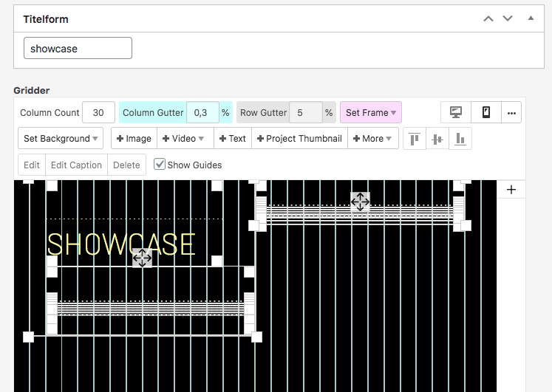Add an Image element

tap(134, 138)
